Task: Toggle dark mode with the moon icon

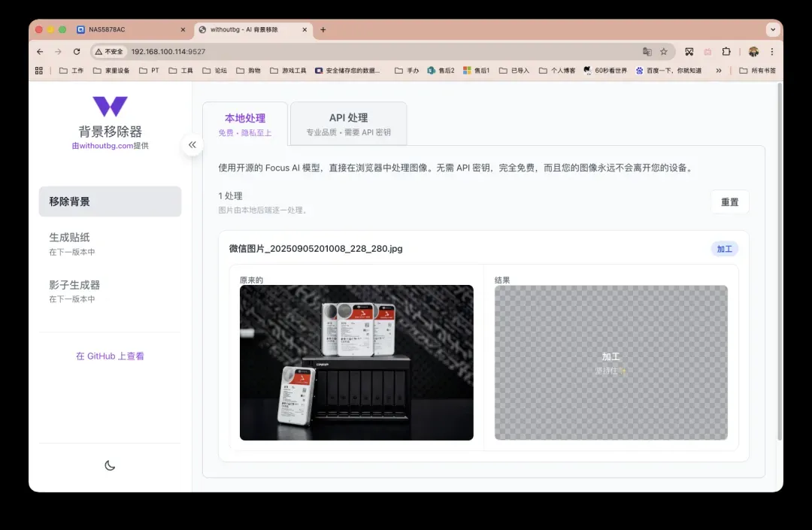Action: coord(110,465)
